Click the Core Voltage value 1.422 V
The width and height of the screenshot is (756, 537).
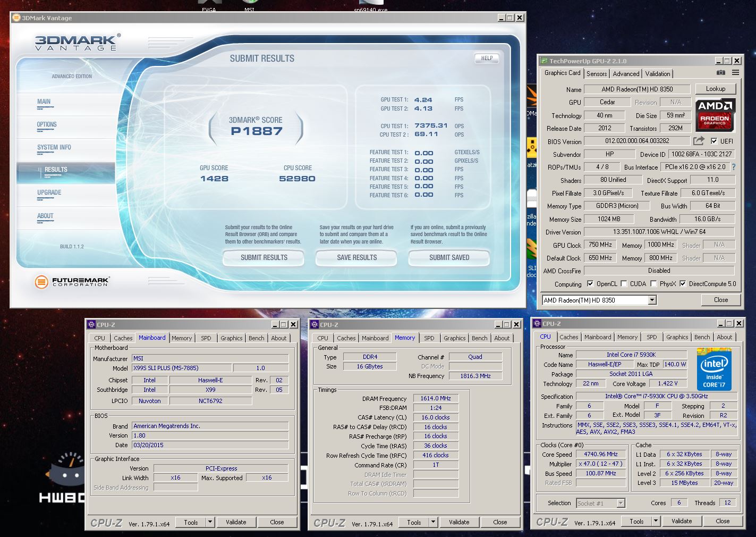pos(668,383)
